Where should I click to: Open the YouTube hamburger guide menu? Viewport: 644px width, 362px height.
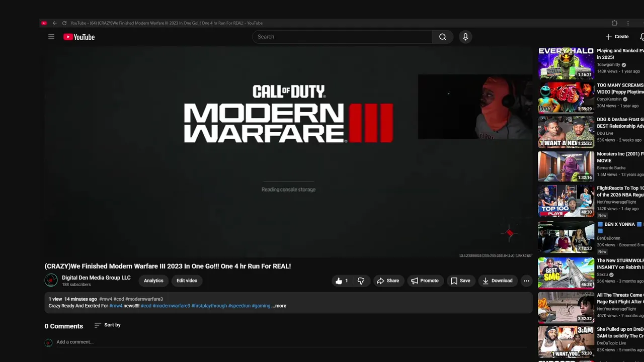point(51,37)
